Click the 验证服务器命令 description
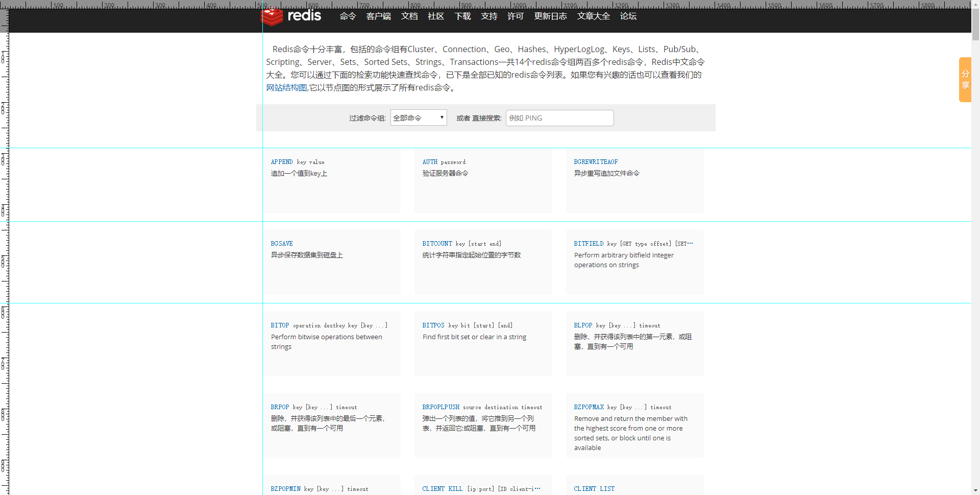The image size is (980, 495). coord(445,174)
